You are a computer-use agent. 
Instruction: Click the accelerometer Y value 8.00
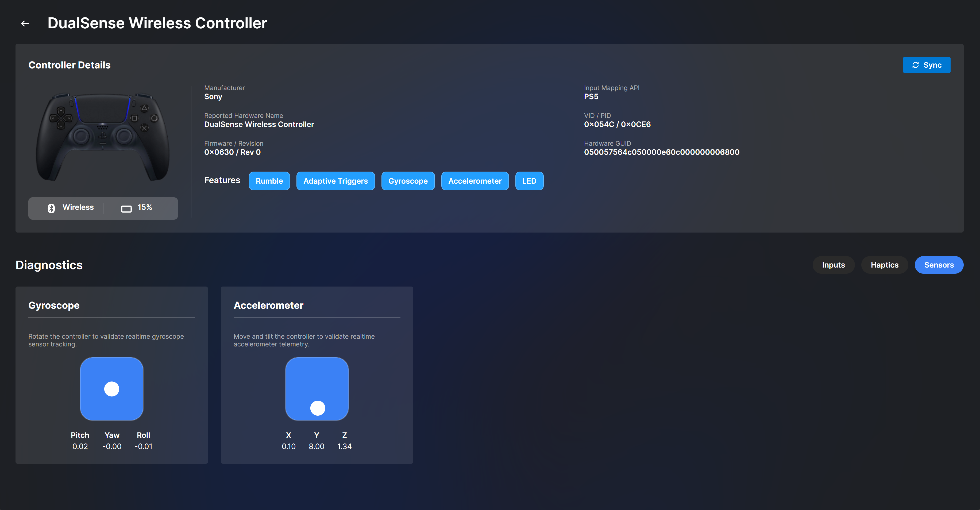coord(317,446)
